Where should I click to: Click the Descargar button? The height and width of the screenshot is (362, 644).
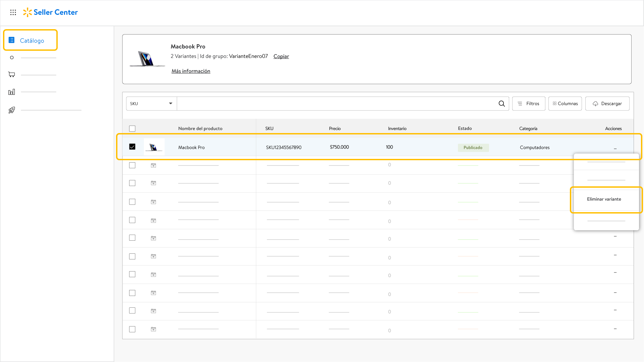pos(607,104)
